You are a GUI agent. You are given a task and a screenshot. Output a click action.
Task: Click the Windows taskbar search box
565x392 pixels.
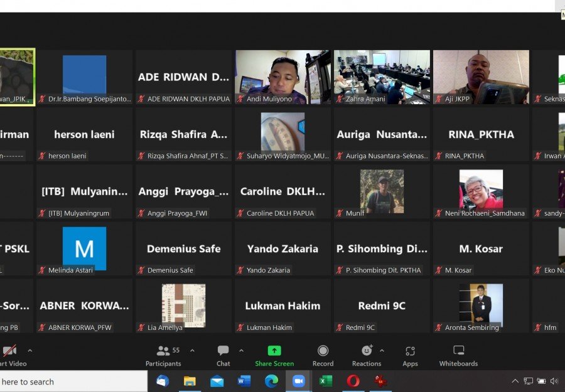[69, 381]
